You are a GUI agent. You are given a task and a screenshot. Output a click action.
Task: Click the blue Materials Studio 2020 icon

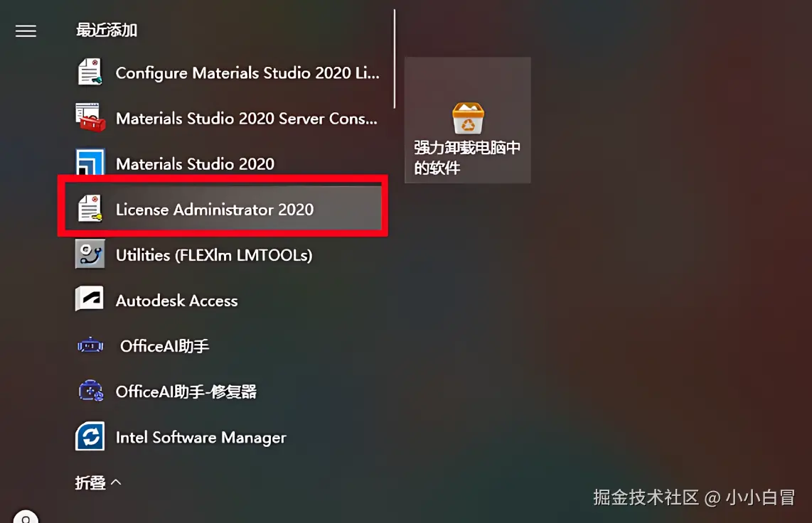pos(90,162)
